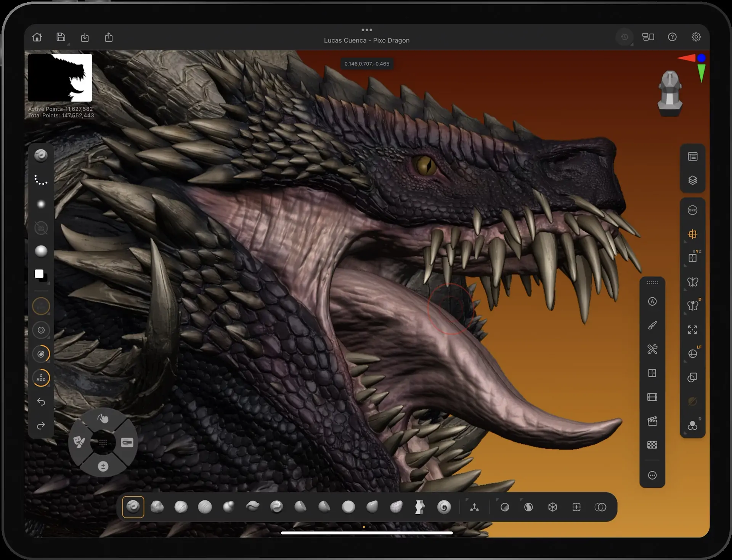The width and height of the screenshot is (732, 560).
Task: Open the three-dot multitasking menu at top
Action: tap(367, 30)
